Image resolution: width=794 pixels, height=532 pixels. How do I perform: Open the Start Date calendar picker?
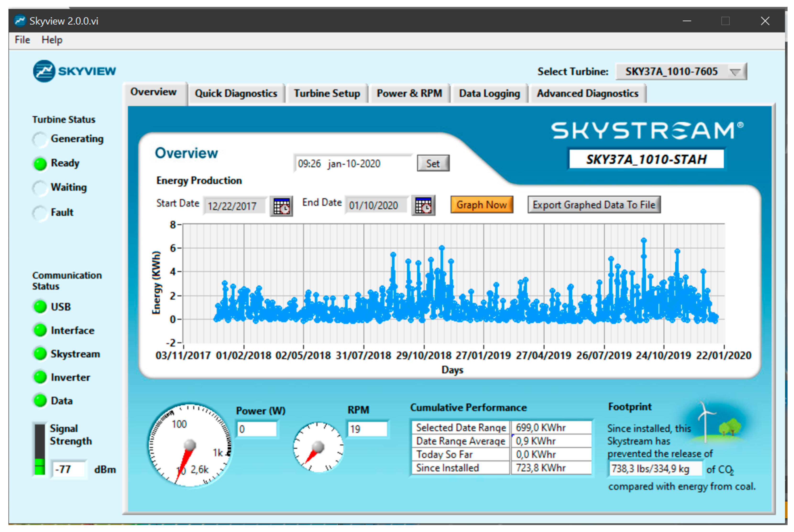281,206
